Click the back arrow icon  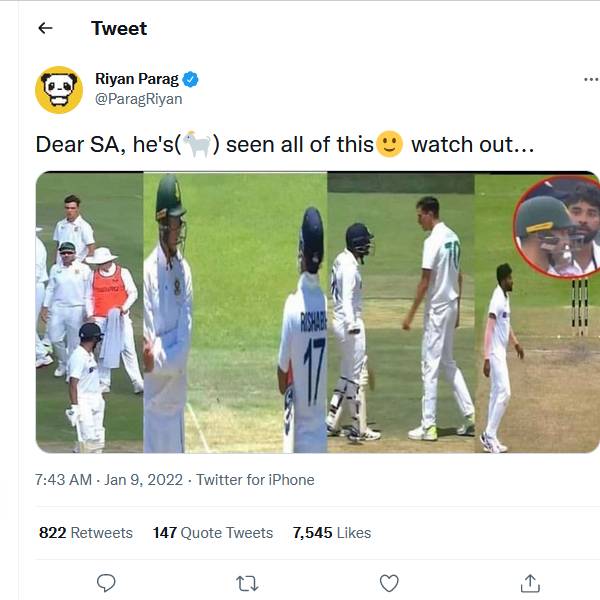coord(44,28)
